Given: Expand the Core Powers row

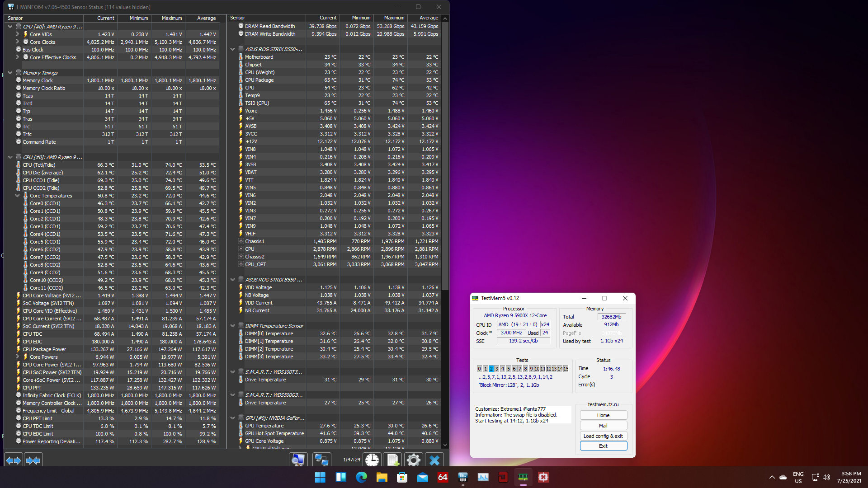Looking at the screenshot, I should [17, 357].
